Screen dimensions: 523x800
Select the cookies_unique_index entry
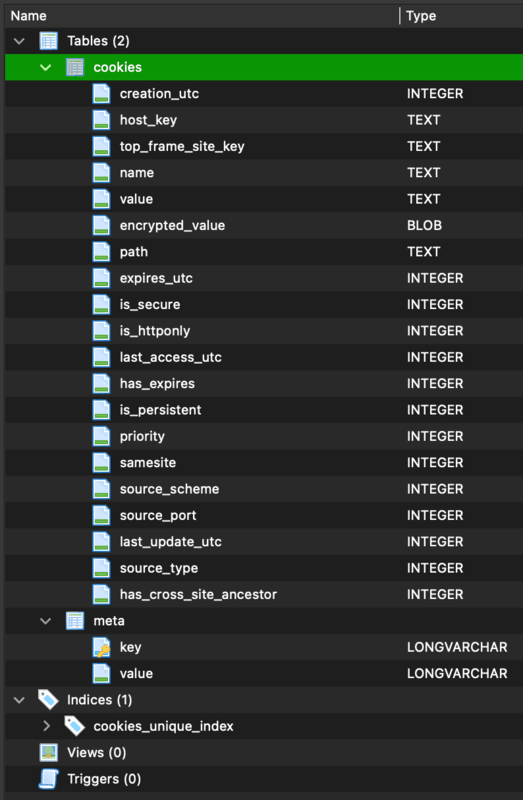pos(264,726)
